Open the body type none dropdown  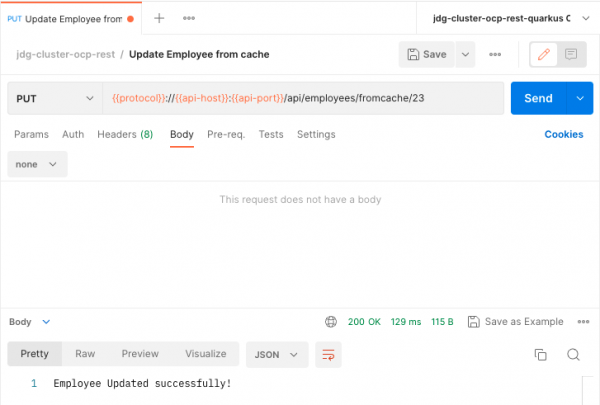tap(37, 164)
